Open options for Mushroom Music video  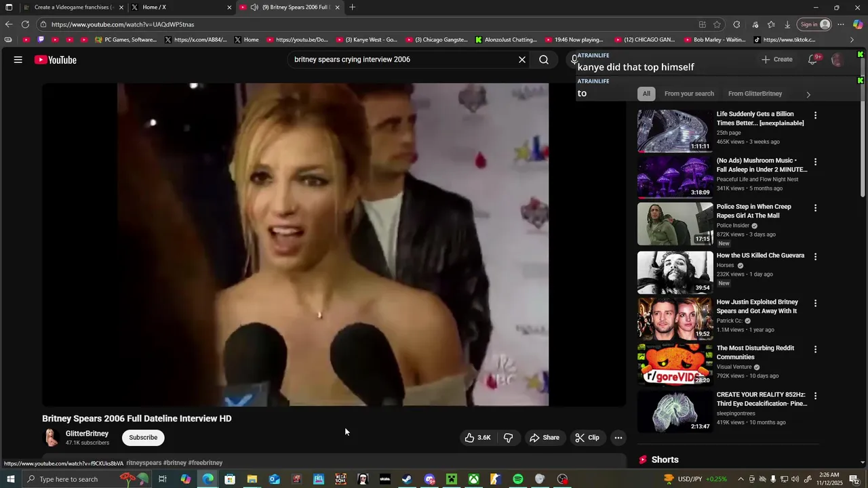pos(815,162)
